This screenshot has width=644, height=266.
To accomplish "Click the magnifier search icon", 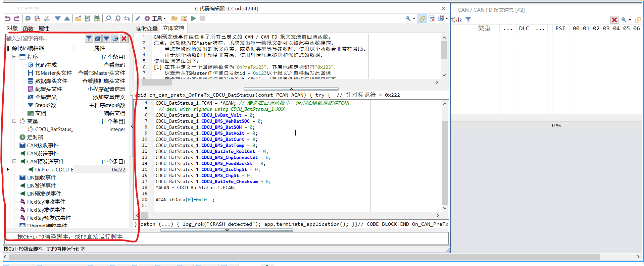I will click(x=108, y=18).
